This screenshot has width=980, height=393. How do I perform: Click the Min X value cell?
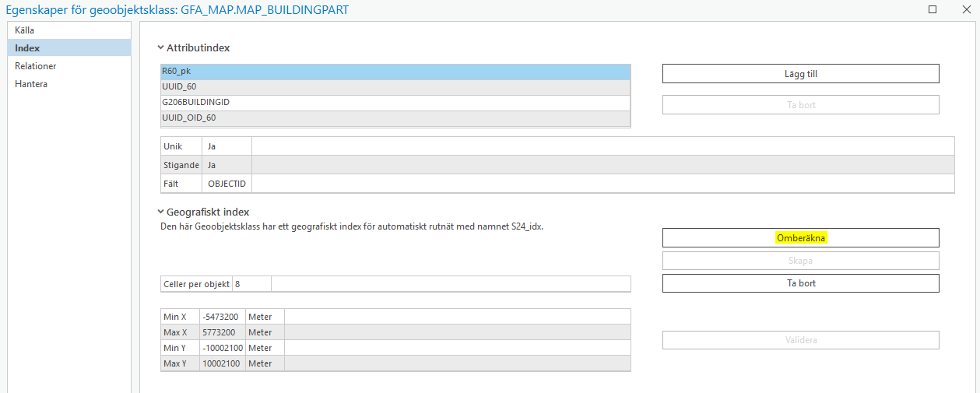tap(222, 318)
